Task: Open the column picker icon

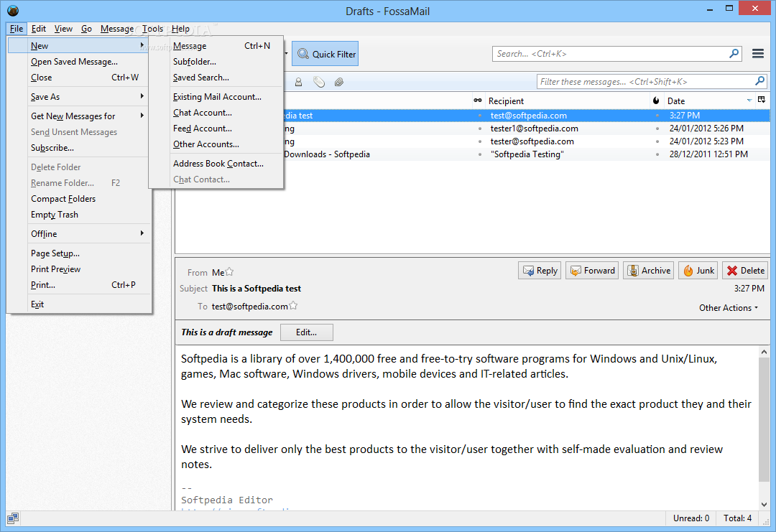Action: tap(761, 100)
